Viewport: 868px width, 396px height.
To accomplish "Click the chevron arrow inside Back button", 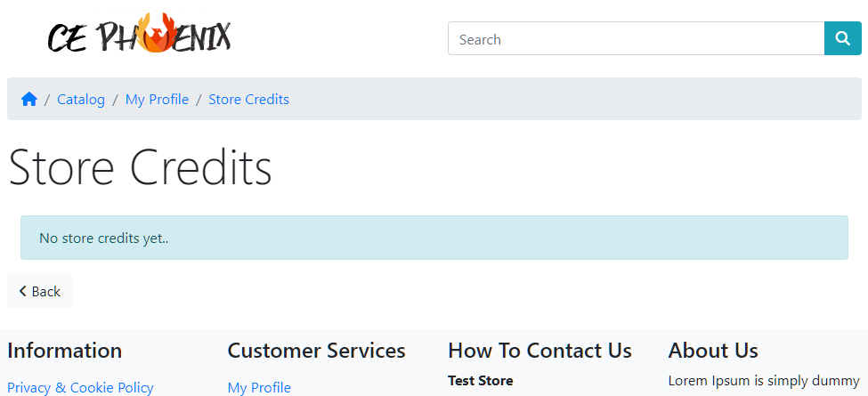I will [x=22, y=291].
